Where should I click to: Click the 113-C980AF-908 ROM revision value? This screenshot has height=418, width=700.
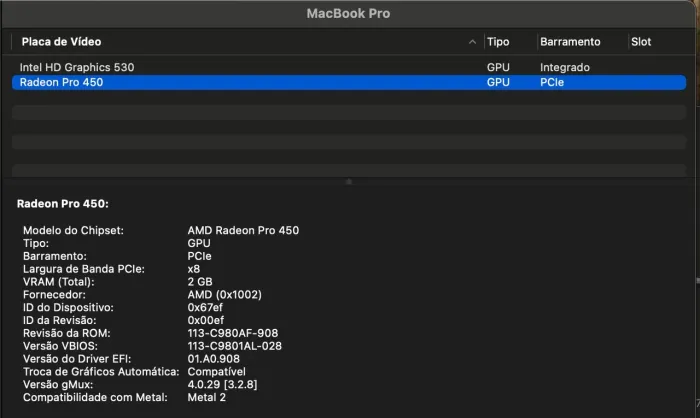[x=233, y=333]
